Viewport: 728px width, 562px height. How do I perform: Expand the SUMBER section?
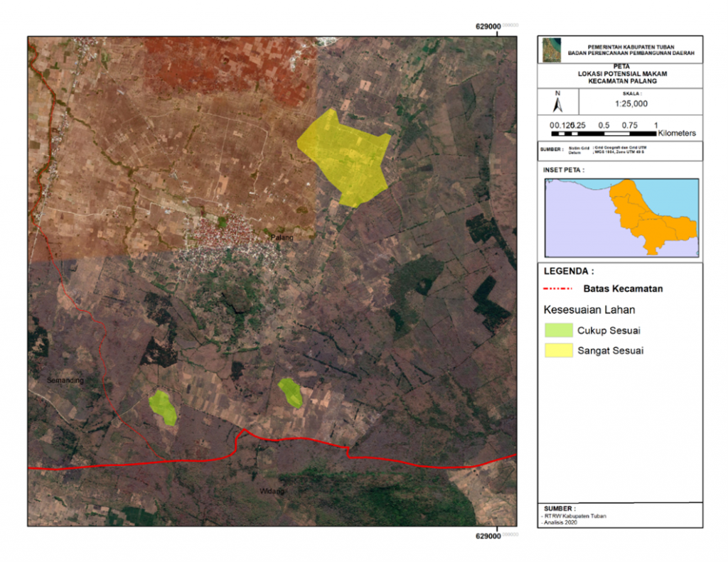pyautogui.click(x=560, y=509)
